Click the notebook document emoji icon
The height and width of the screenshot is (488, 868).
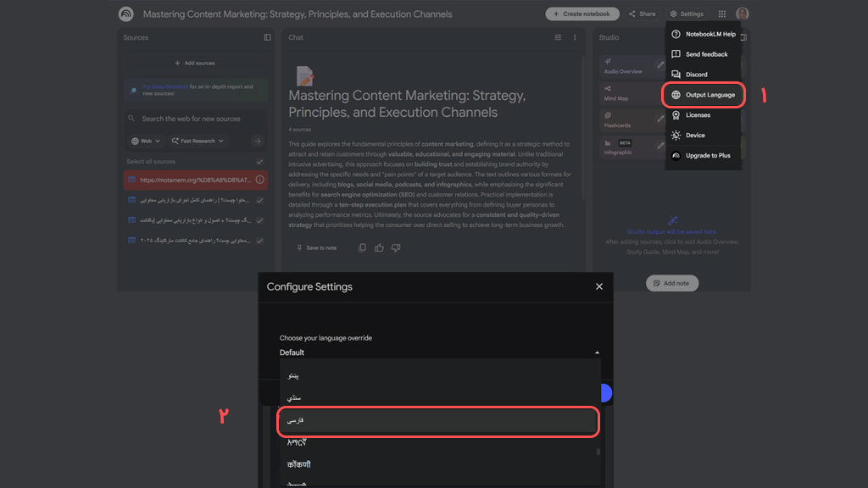click(x=304, y=75)
